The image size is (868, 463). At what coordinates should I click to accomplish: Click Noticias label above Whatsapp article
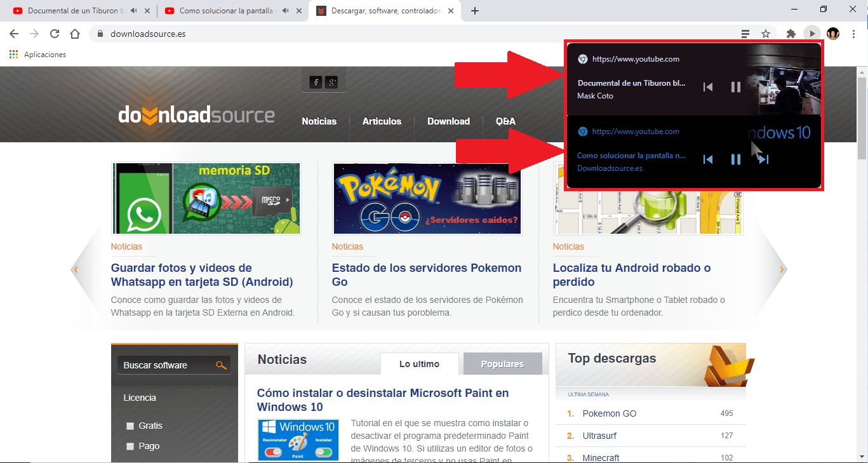coord(126,246)
